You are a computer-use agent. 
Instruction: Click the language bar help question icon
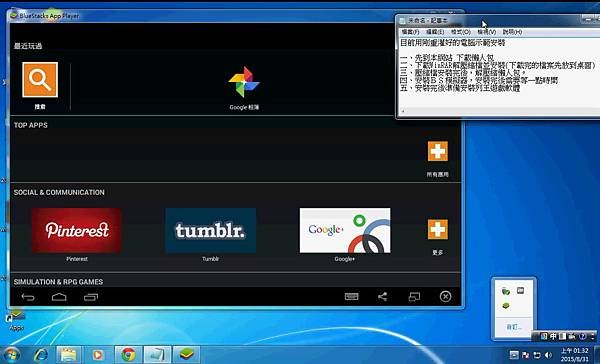click(x=582, y=336)
